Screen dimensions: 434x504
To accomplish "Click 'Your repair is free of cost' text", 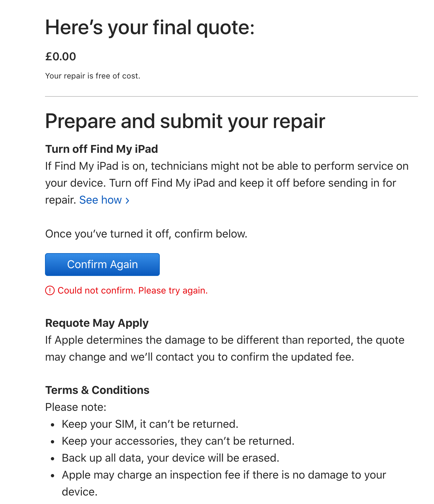I will tap(93, 76).
